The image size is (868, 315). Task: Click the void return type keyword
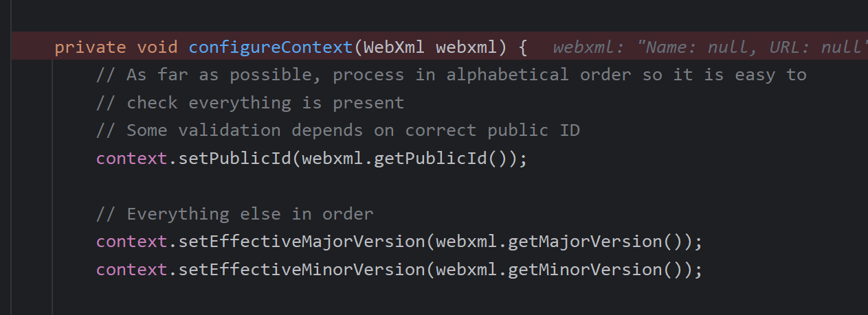click(x=157, y=47)
